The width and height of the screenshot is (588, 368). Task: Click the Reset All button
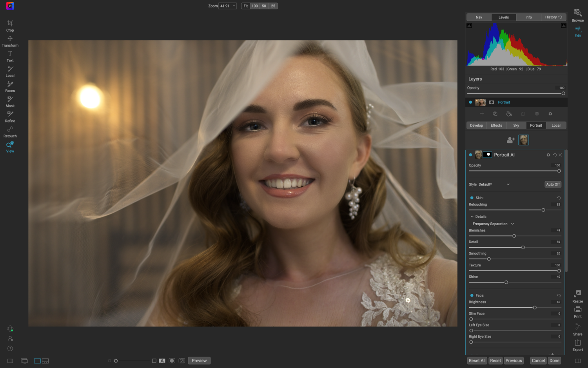point(477,361)
